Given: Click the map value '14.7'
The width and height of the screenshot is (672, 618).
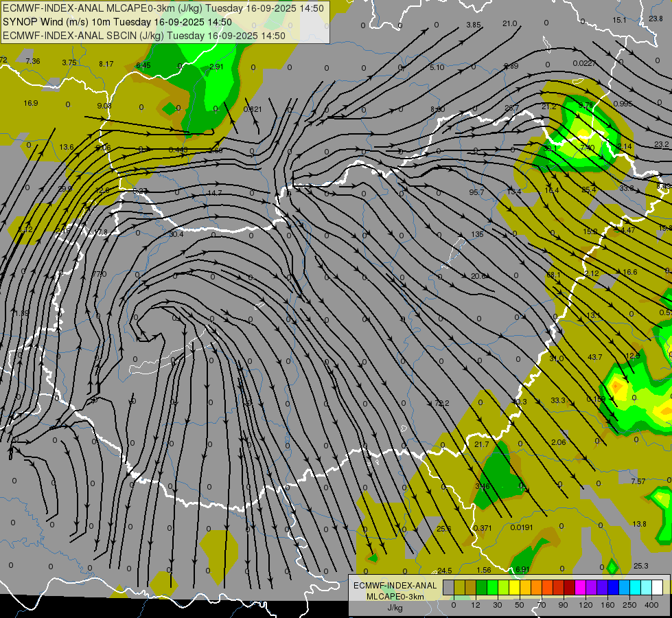Looking at the screenshot, I should (215, 193).
